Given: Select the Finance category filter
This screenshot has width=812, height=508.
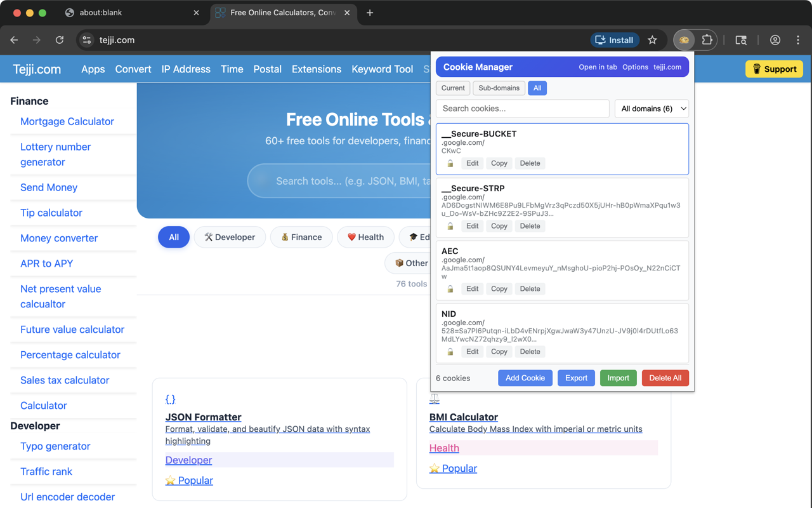Looking at the screenshot, I should [x=301, y=237].
